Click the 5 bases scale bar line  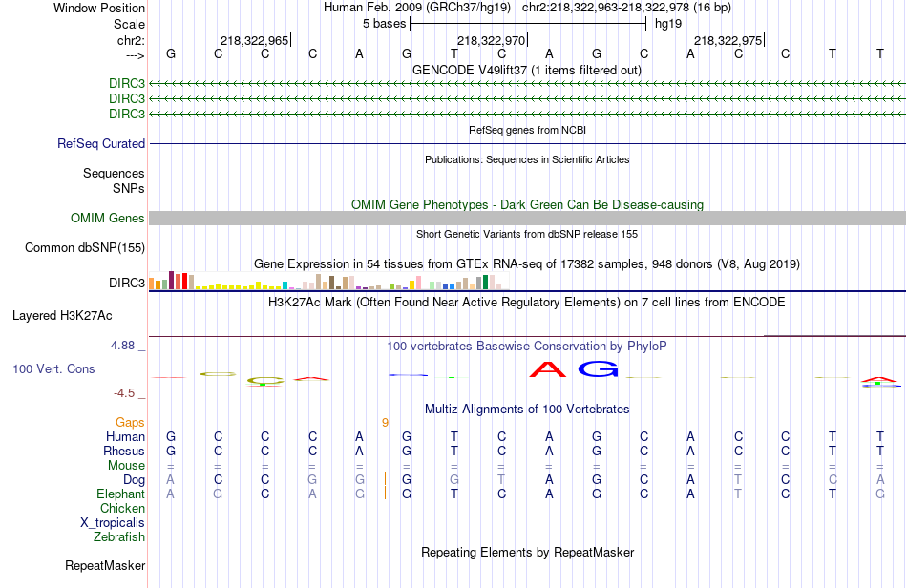point(528,24)
